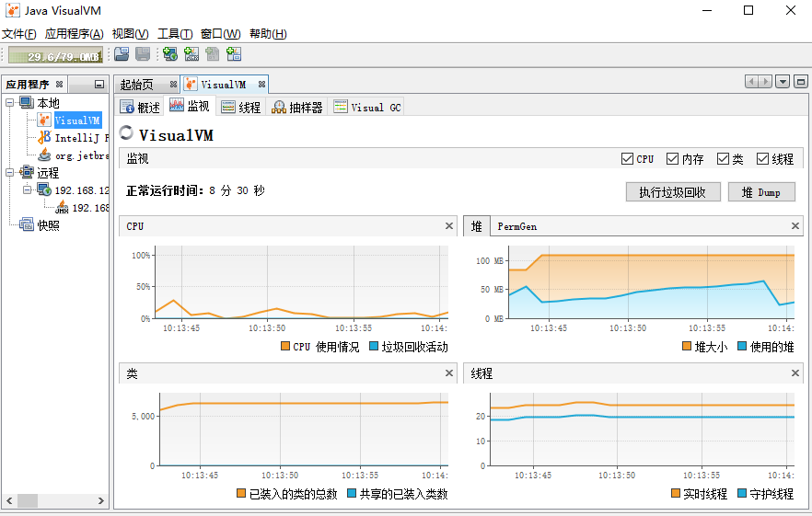Close the CPU chart panel
This screenshot has height=516, width=812.
pos(449,225)
